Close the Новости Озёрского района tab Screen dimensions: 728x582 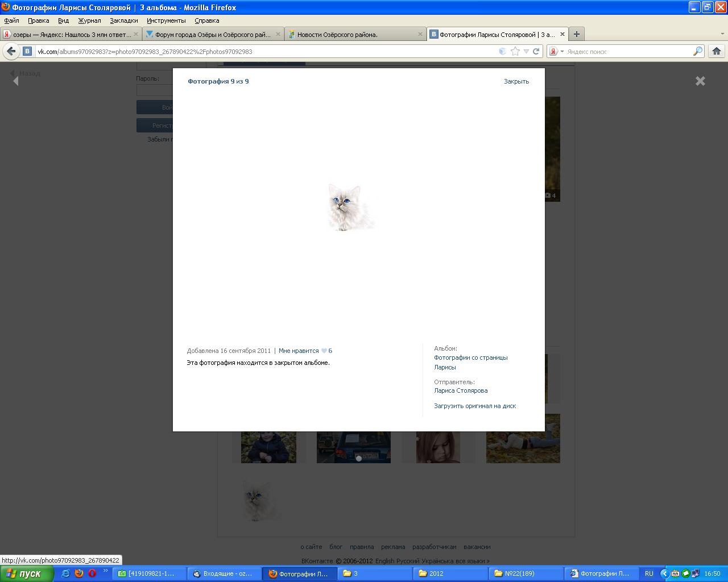[420, 34]
